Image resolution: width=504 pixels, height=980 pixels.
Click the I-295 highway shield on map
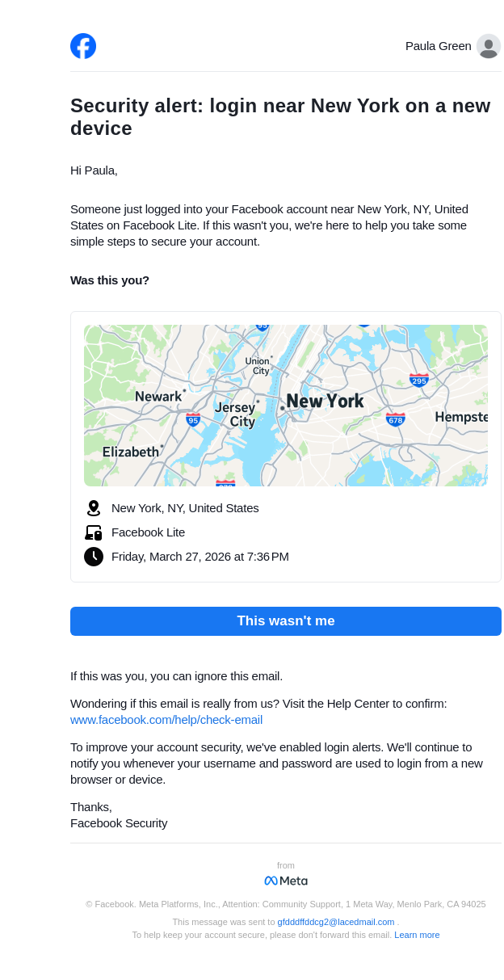[x=418, y=381]
